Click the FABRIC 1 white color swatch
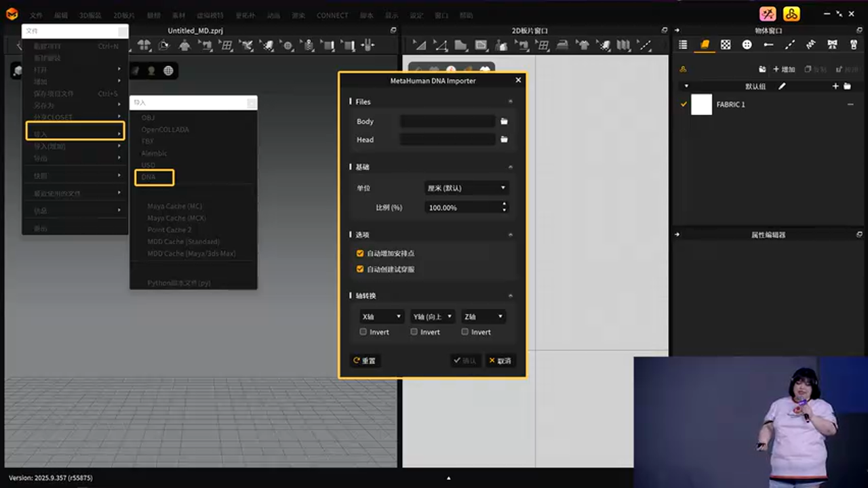The width and height of the screenshot is (868, 488). coord(701,104)
